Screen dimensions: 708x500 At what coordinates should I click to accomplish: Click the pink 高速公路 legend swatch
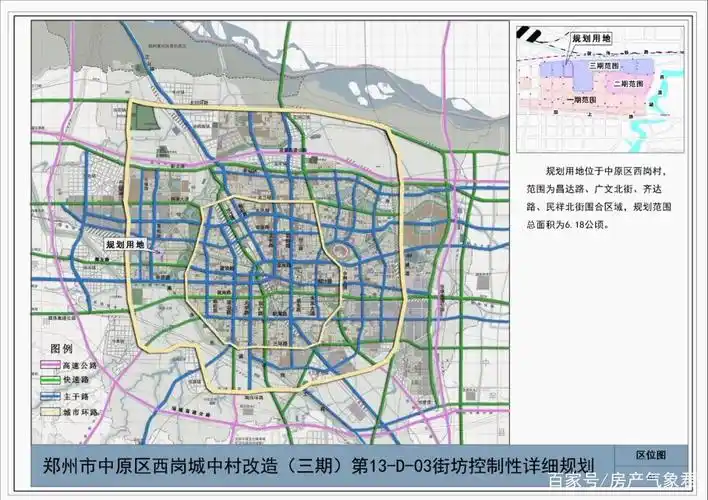pos(50,364)
